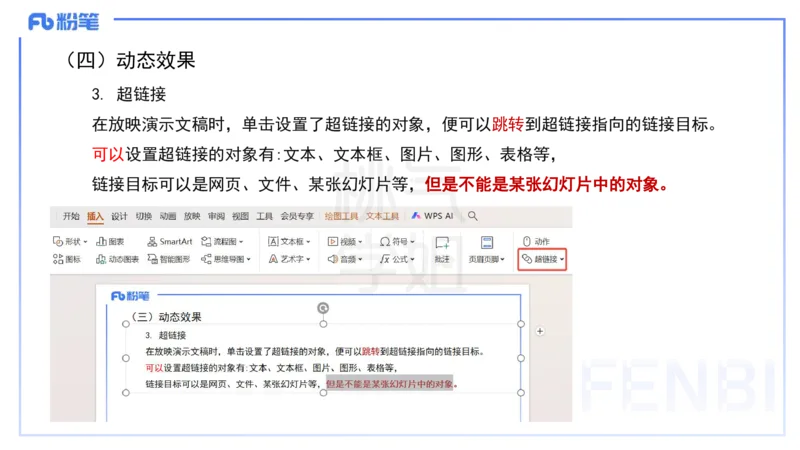
Task: Click the bottom-right text box handle
Action: (520, 393)
